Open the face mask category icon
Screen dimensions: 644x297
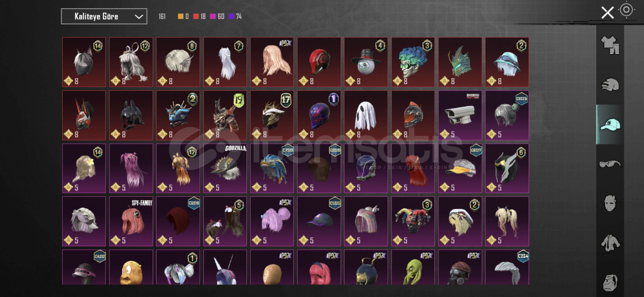(610, 203)
